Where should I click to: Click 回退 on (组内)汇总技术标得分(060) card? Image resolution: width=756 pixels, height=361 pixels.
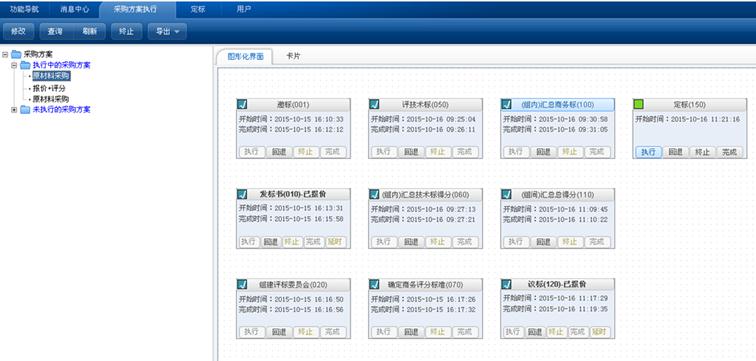coord(411,241)
